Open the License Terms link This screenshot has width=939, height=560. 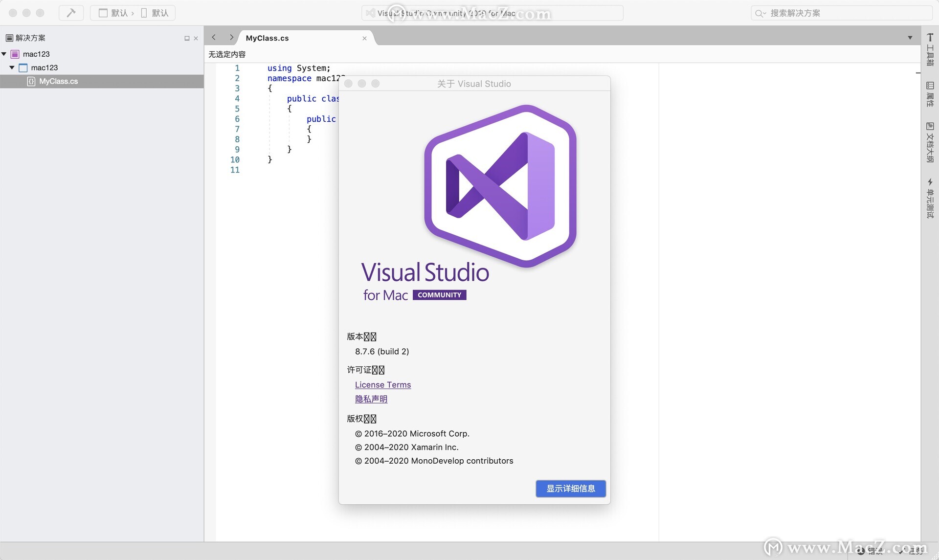383,385
